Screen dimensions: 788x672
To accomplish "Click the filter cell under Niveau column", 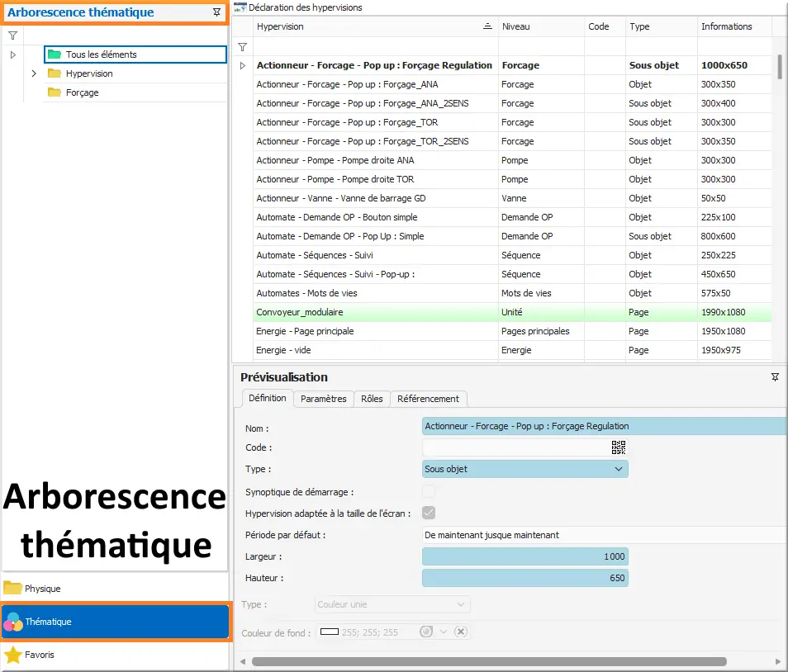I will point(541,47).
